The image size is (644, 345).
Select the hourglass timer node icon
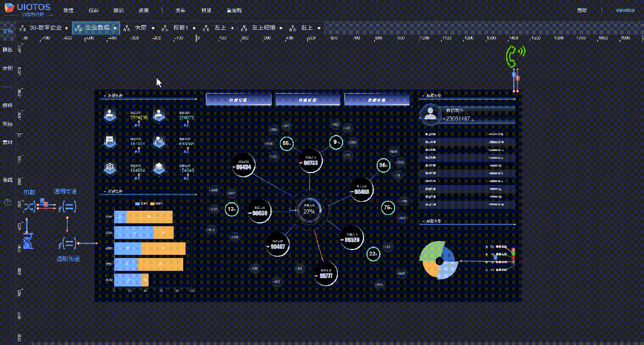point(27,241)
